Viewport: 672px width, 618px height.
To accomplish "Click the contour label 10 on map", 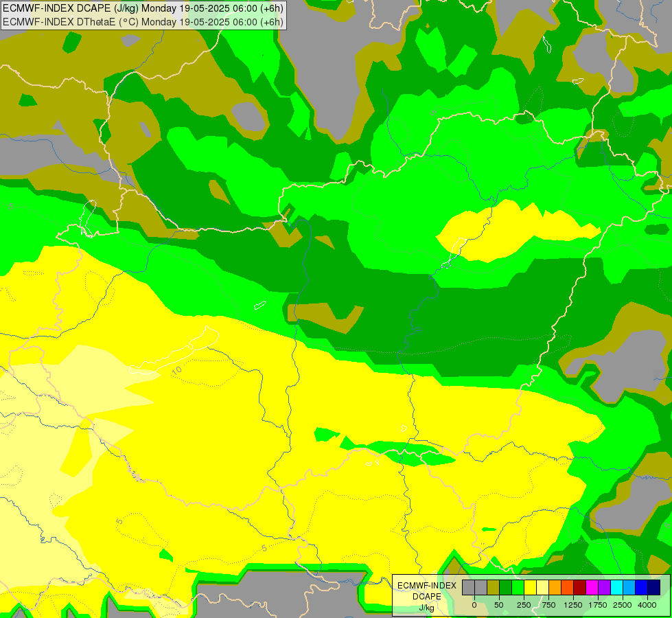I will [176, 371].
